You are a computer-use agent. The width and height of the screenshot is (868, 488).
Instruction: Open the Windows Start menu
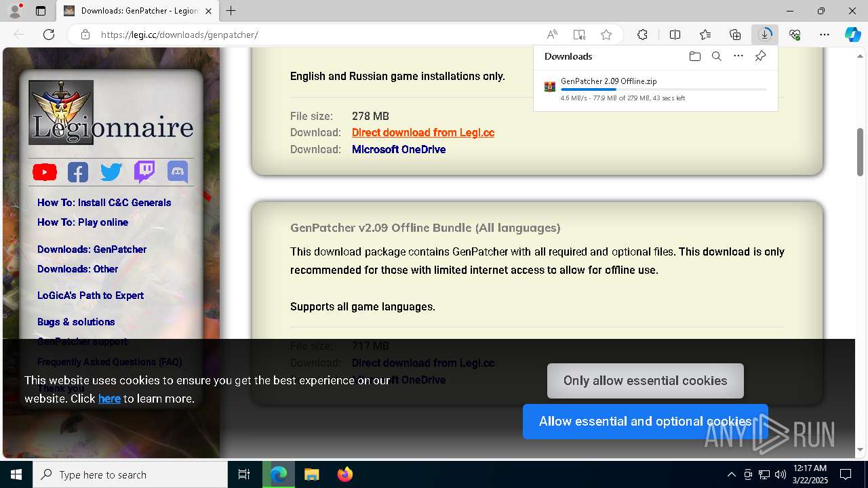(16, 474)
